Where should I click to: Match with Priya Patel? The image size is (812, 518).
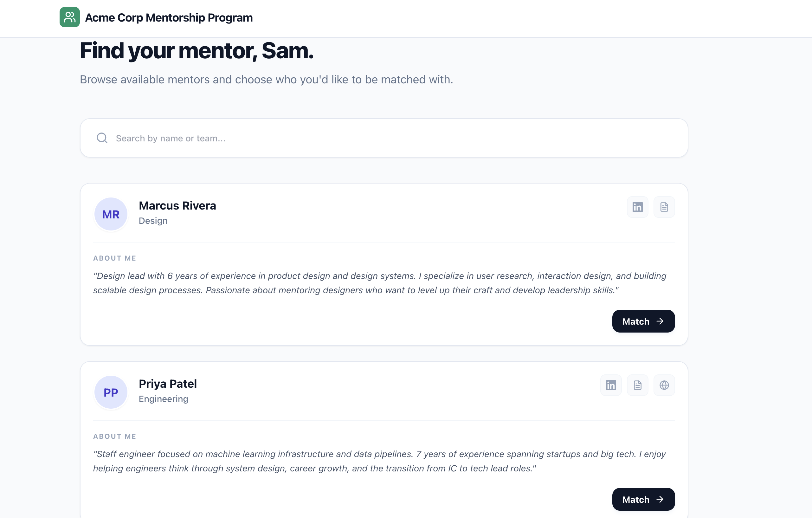643,499
